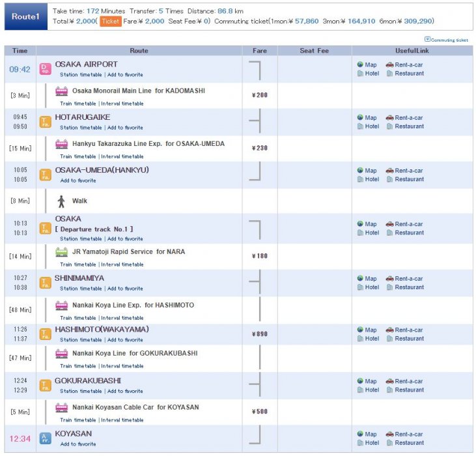Click the Commuting ticket icon above the table
Viewport: 476px width, 456px height.
(x=427, y=39)
